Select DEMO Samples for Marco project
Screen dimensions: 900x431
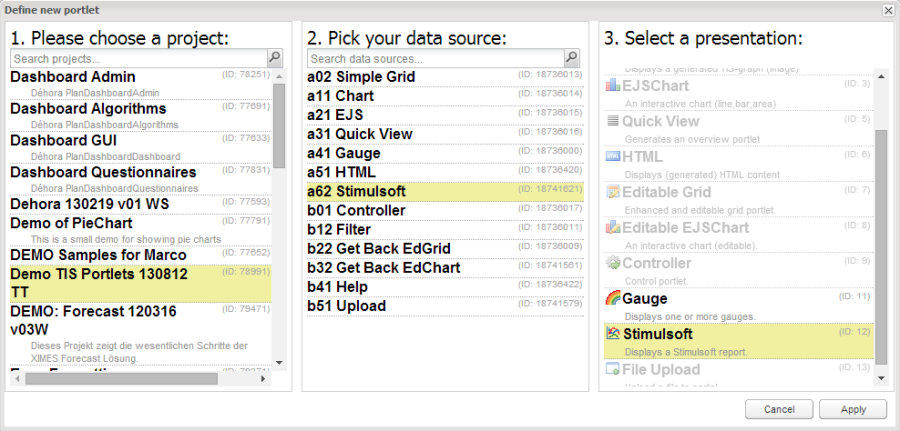[x=141, y=255]
